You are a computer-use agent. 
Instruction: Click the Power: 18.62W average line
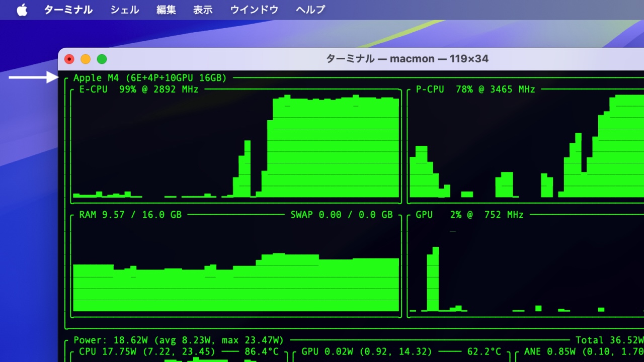179,340
